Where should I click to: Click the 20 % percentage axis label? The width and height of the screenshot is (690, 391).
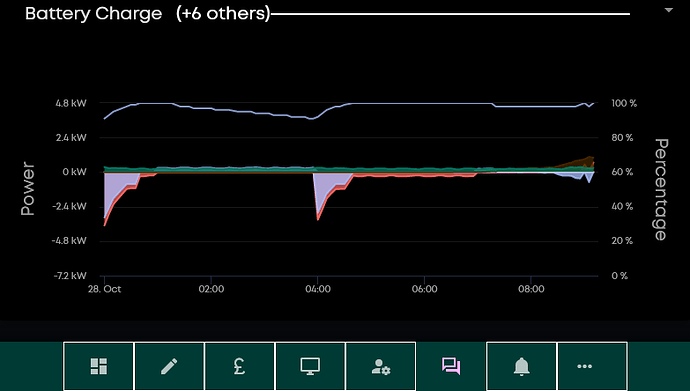622,241
